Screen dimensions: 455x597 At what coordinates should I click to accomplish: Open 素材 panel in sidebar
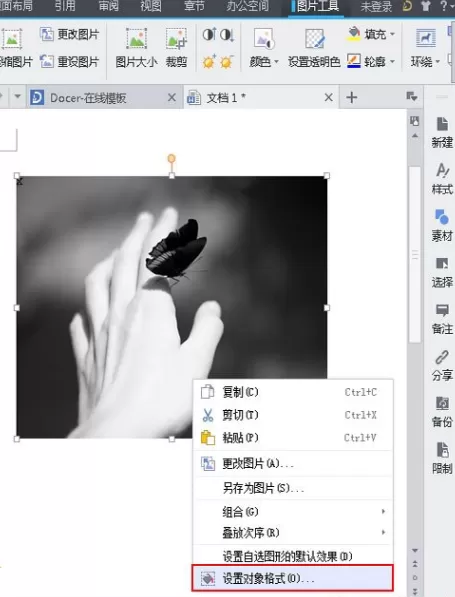(x=442, y=226)
